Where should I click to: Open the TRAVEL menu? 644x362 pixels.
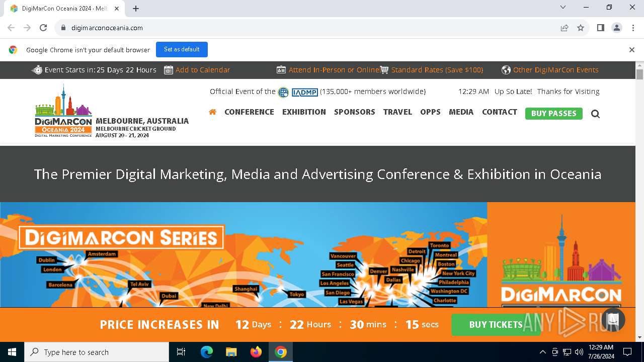coord(397,112)
